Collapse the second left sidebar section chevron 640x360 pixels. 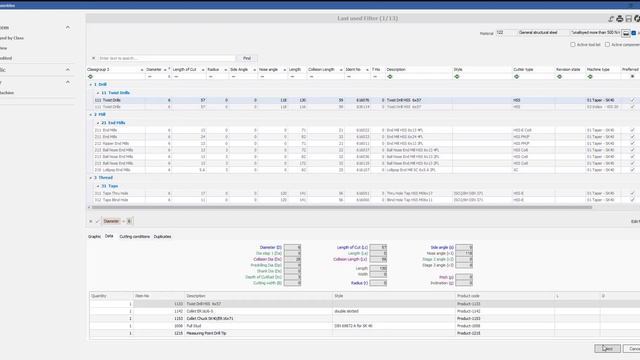[68, 70]
